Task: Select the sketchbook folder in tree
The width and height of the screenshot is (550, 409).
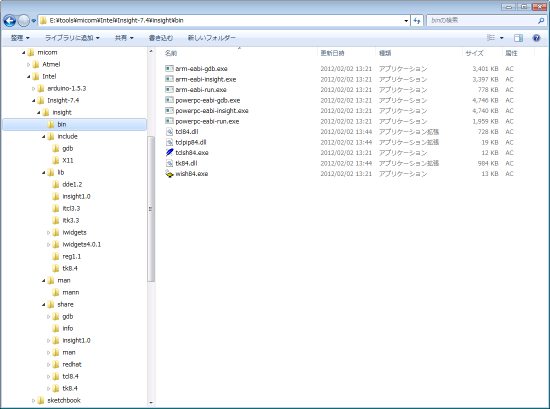Action: pos(64,400)
